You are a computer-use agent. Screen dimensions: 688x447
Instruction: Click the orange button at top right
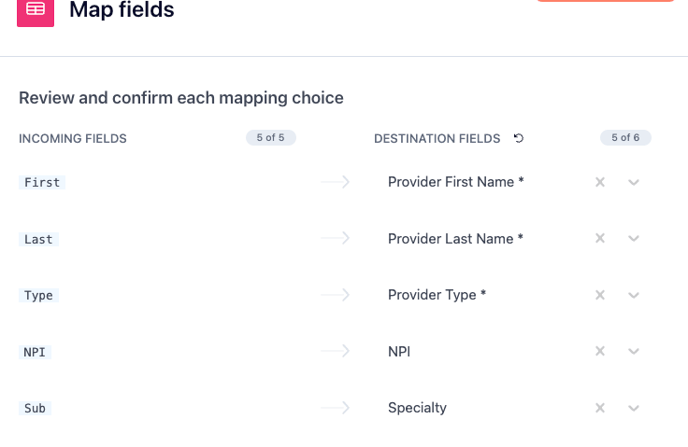pos(606,1)
